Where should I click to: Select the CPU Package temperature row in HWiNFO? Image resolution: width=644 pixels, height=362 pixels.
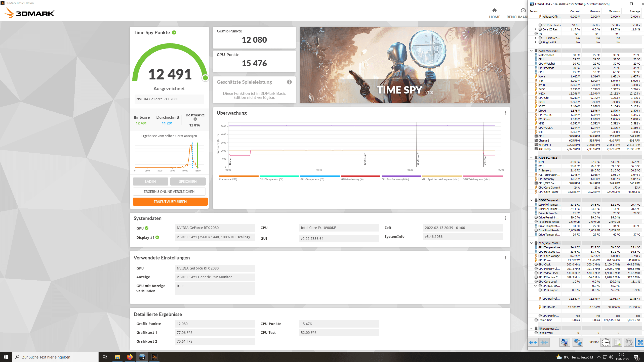[585, 68]
